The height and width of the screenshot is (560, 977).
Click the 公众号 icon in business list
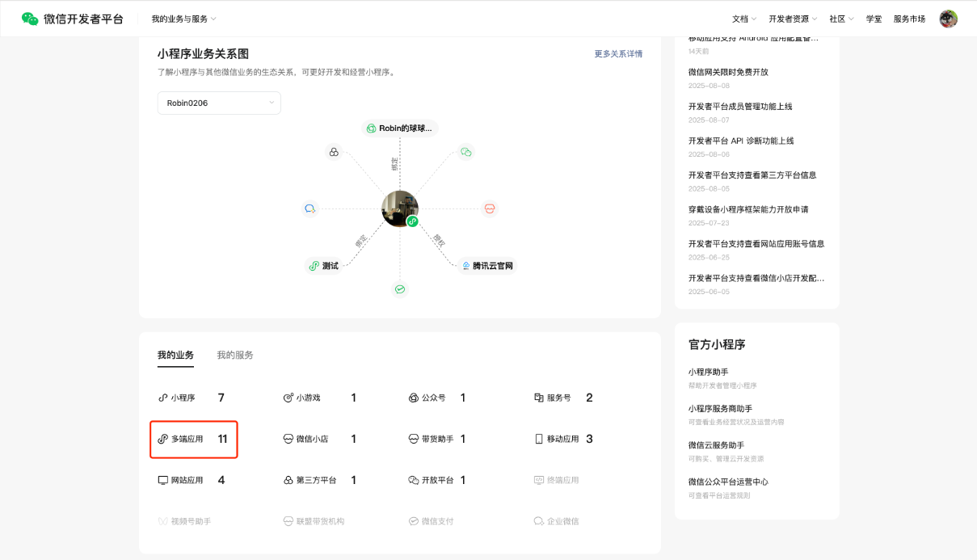pyautogui.click(x=413, y=398)
